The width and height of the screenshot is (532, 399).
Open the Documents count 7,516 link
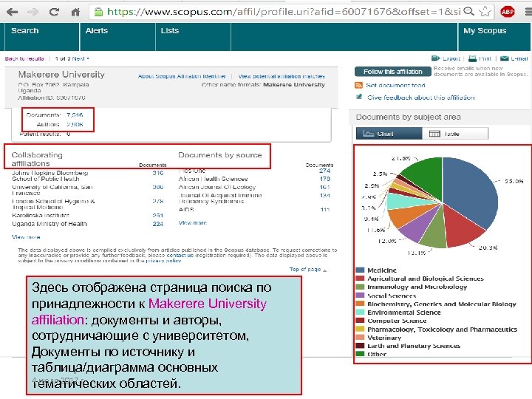tap(75, 115)
